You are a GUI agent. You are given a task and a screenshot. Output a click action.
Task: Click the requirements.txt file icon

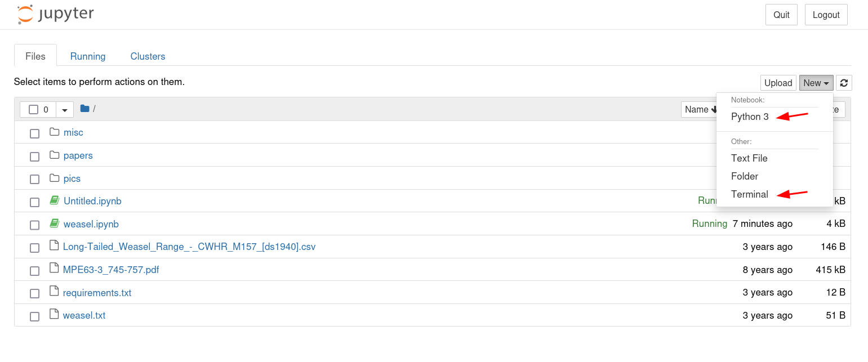[54, 293]
